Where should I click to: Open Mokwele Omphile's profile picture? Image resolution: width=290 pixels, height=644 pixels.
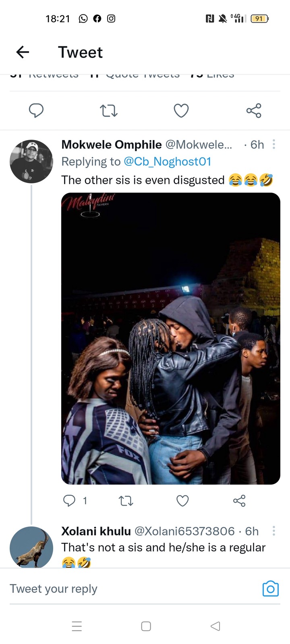[31, 161]
